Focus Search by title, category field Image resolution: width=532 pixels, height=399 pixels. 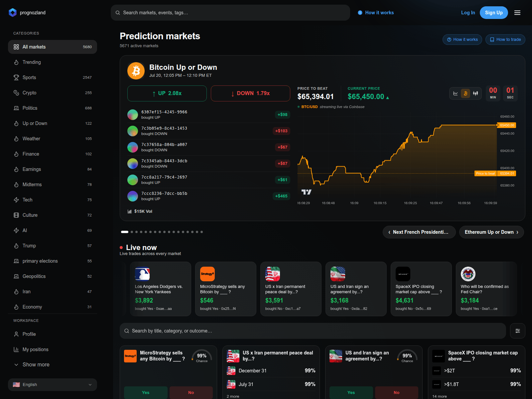313,331
